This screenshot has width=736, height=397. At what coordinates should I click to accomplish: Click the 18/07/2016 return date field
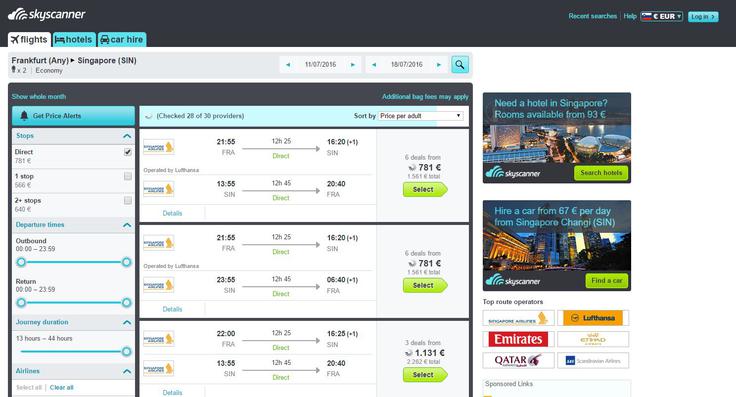click(x=406, y=65)
